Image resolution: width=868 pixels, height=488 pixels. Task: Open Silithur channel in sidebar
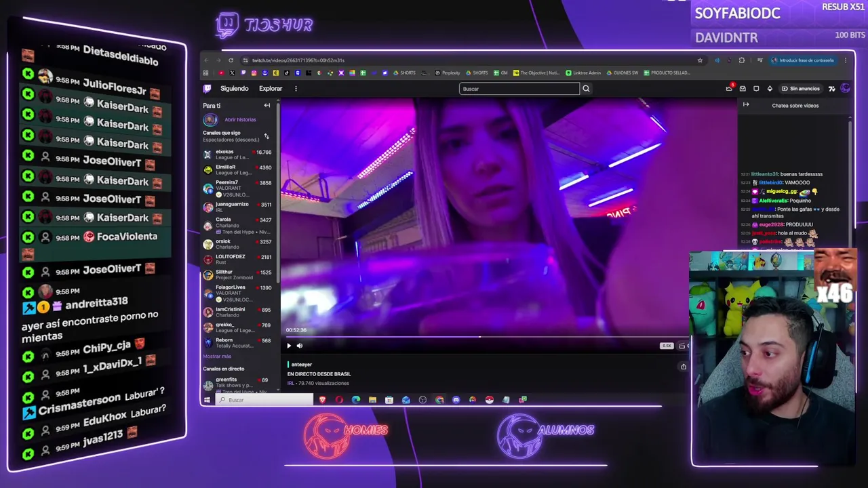(237, 274)
